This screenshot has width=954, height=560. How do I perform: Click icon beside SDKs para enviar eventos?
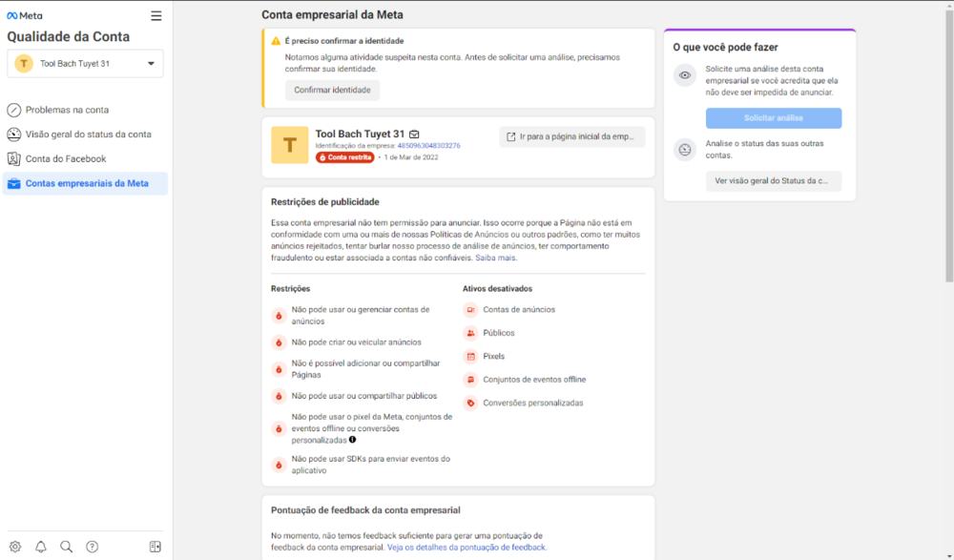pos(279,465)
